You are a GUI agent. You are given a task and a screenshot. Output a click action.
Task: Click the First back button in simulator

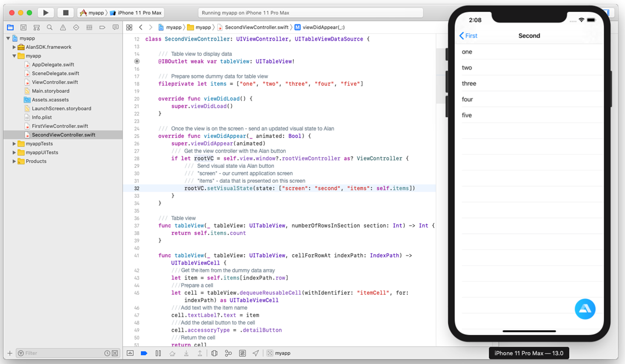(x=468, y=35)
